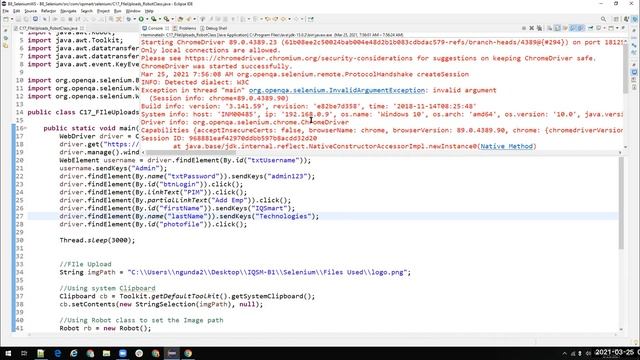
Task: Click the taskbar volume icon
Action: pos(588,353)
